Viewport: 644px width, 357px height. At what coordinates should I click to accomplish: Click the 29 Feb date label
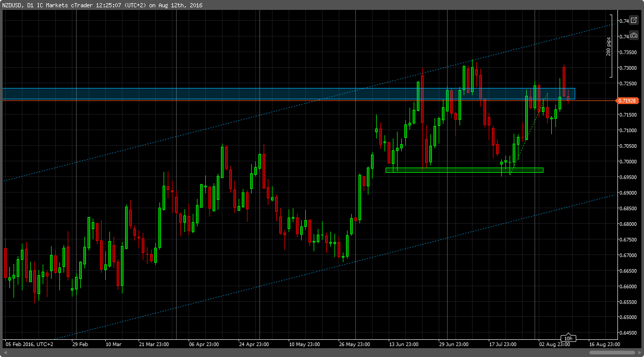pyautogui.click(x=80, y=344)
